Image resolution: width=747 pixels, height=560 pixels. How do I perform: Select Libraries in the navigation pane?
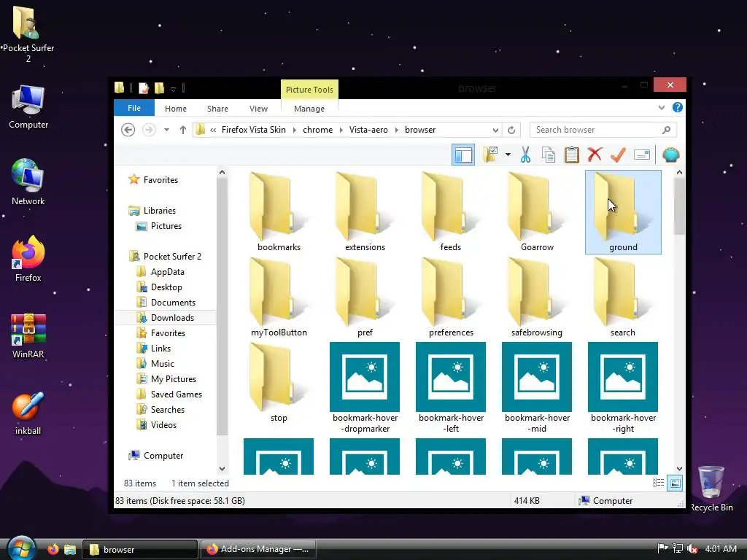point(160,211)
